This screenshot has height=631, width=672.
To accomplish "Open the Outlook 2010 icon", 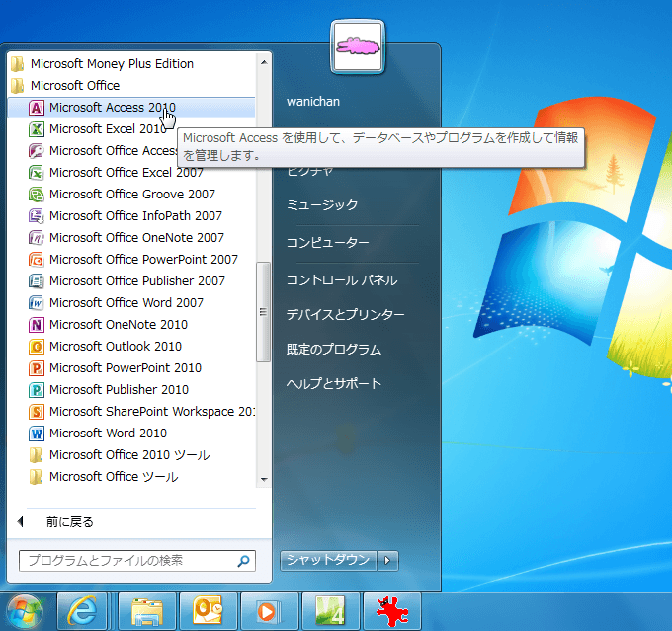I will click(37, 347).
